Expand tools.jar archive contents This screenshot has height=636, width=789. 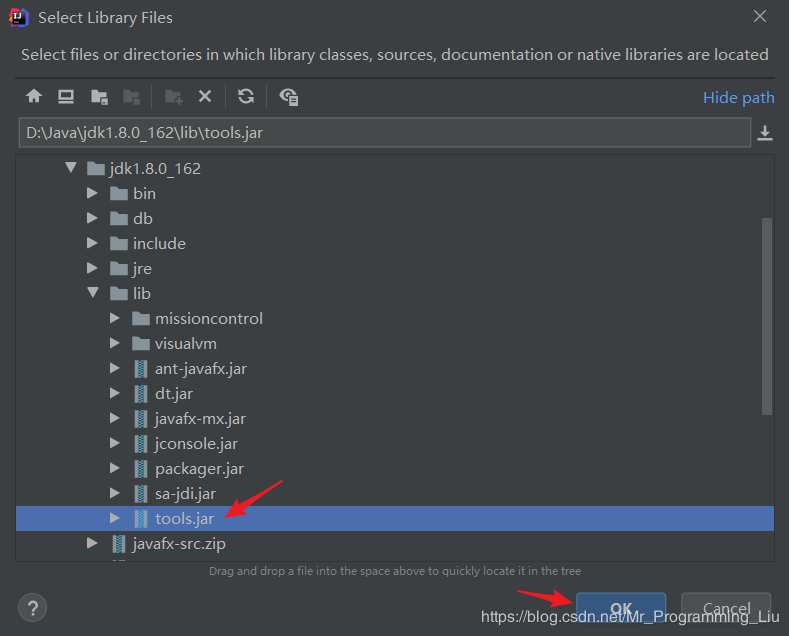click(x=115, y=518)
